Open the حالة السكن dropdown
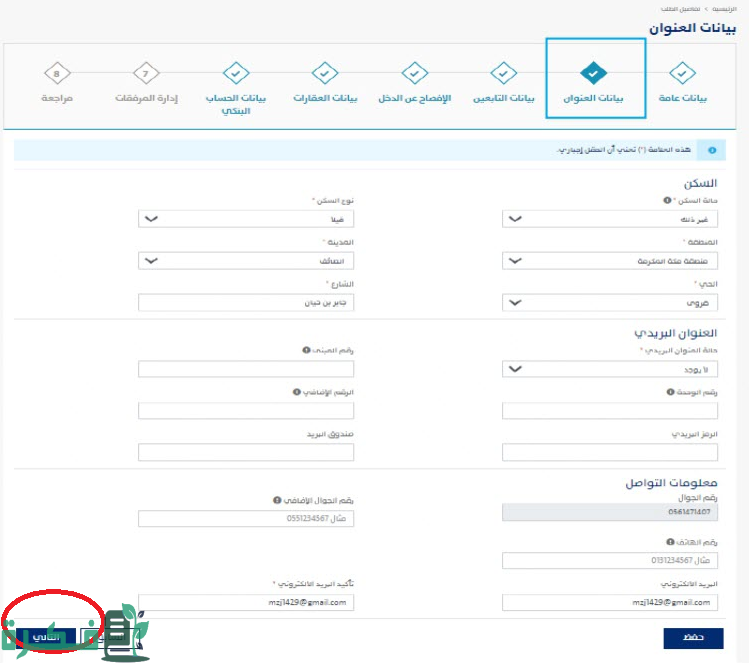749x663 pixels. (610, 219)
